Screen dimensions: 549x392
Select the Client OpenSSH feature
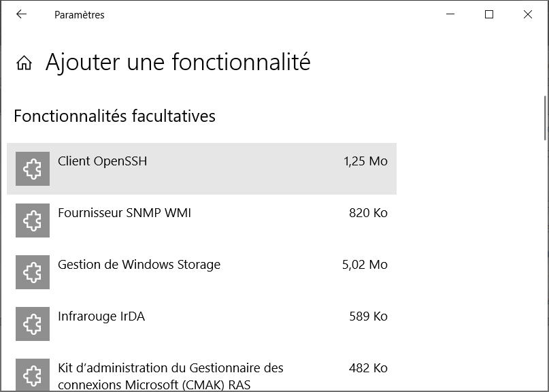tap(201, 169)
